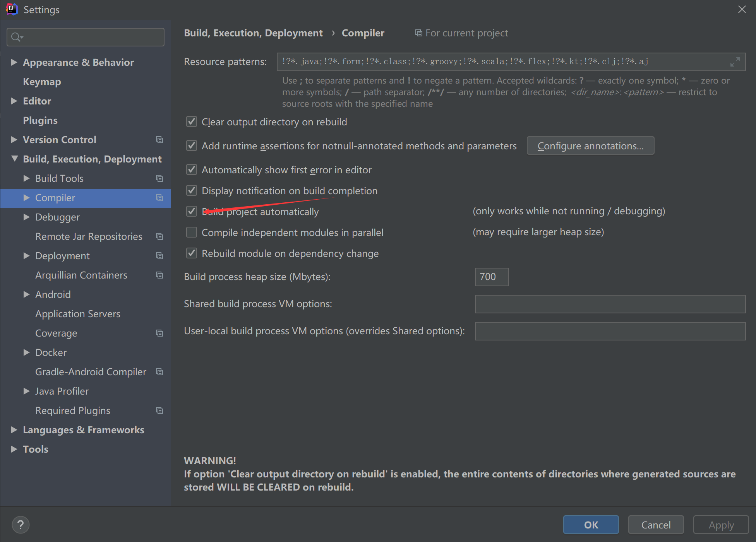Open the Keymap settings page
The width and height of the screenshot is (756, 542).
42,82
